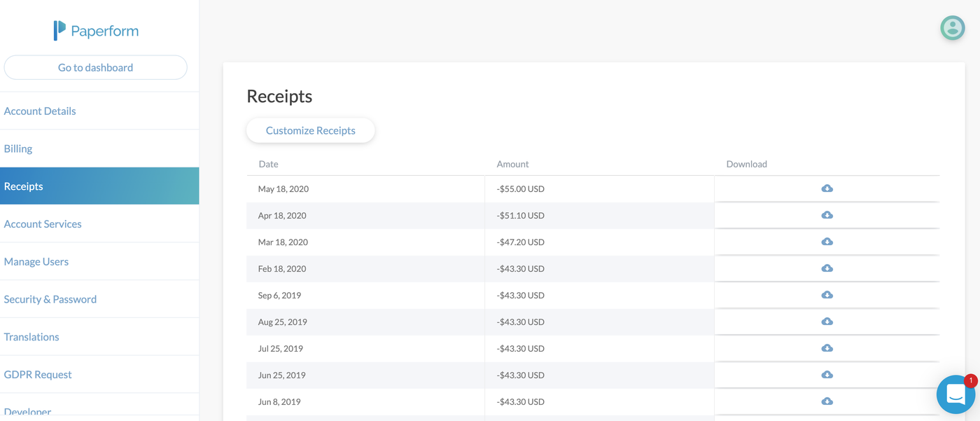Viewport: 980px width, 421px height.
Task: View the unread chat notification badge
Action: pos(971,380)
